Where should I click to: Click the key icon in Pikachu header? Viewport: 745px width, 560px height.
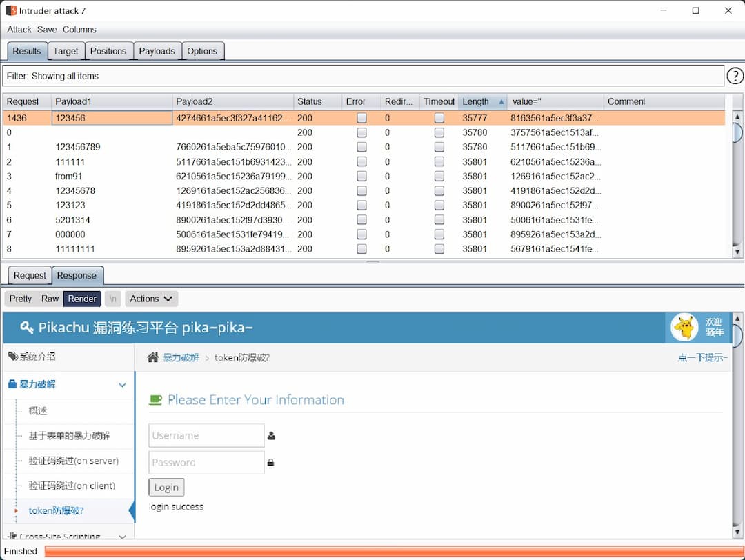(x=27, y=328)
